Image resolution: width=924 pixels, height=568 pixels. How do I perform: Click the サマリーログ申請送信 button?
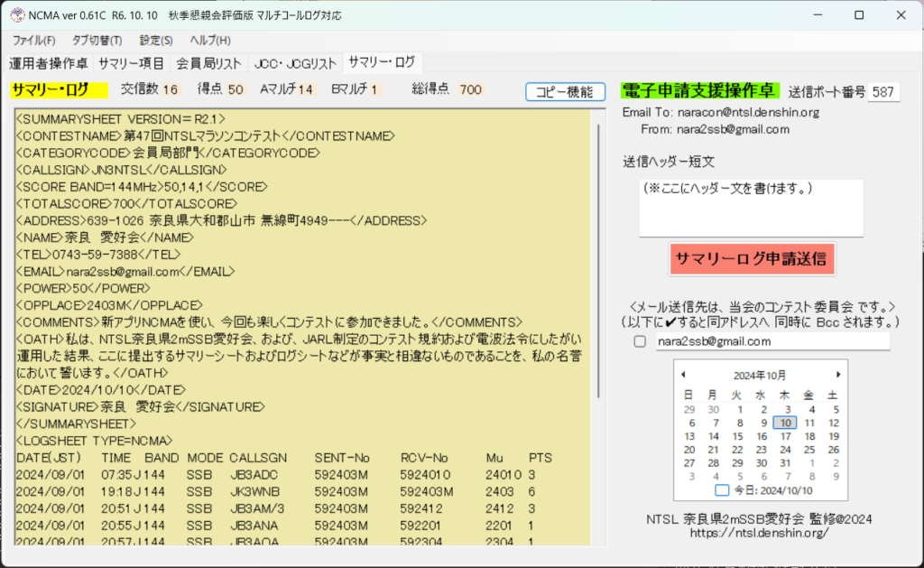pos(752,258)
